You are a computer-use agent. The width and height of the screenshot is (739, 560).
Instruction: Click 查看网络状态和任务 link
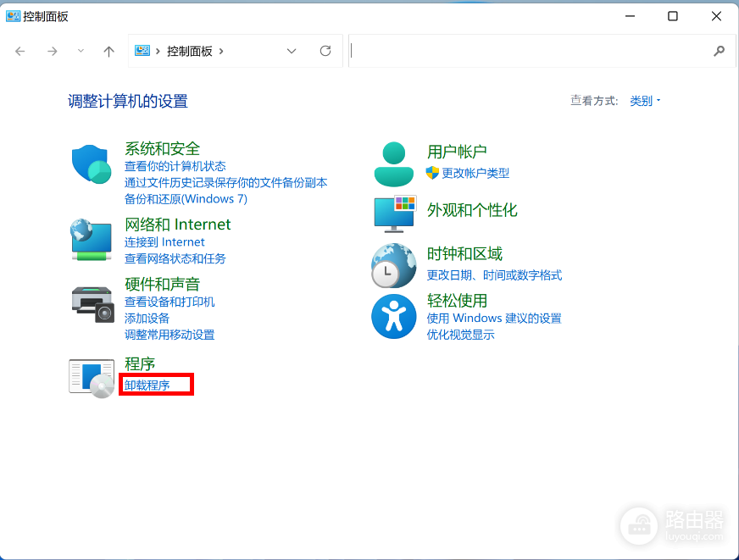pyautogui.click(x=175, y=258)
